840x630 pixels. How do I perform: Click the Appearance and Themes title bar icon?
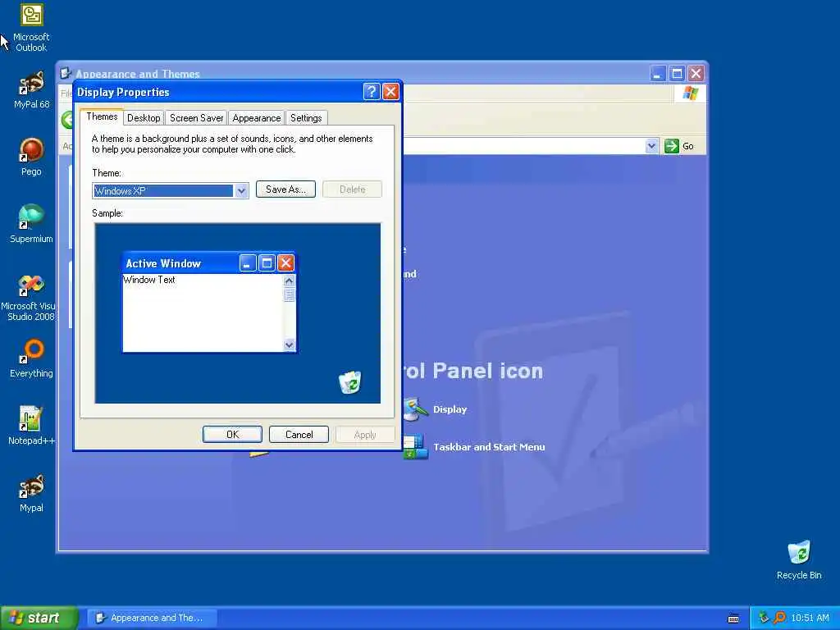pyautogui.click(x=66, y=73)
